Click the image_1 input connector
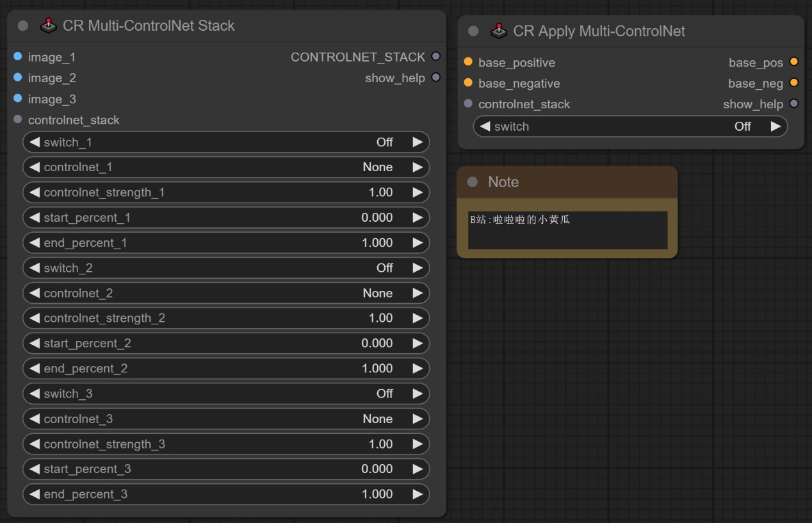812x523 pixels. click(x=18, y=57)
